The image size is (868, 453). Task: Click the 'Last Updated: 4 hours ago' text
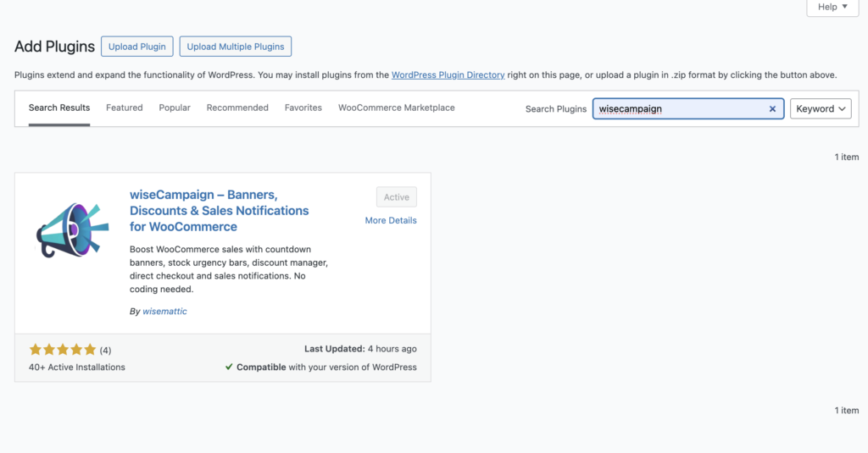click(360, 349)
